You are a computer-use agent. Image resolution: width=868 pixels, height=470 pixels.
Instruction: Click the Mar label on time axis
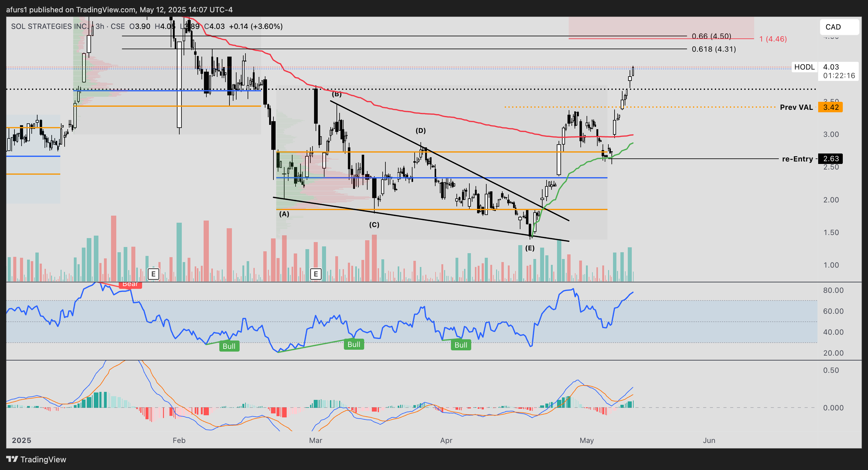tap(316, 440)
